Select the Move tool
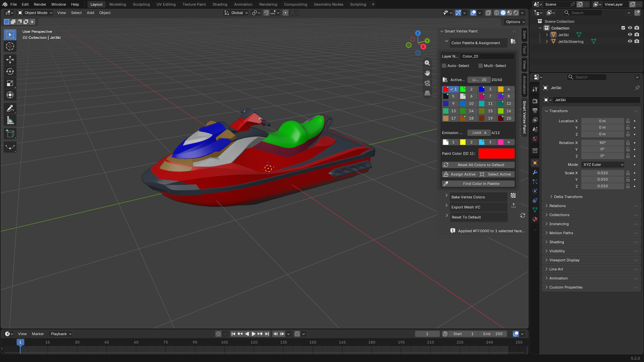Image resolution: width=644 pixels, height=362 pixels. [10, 60]
